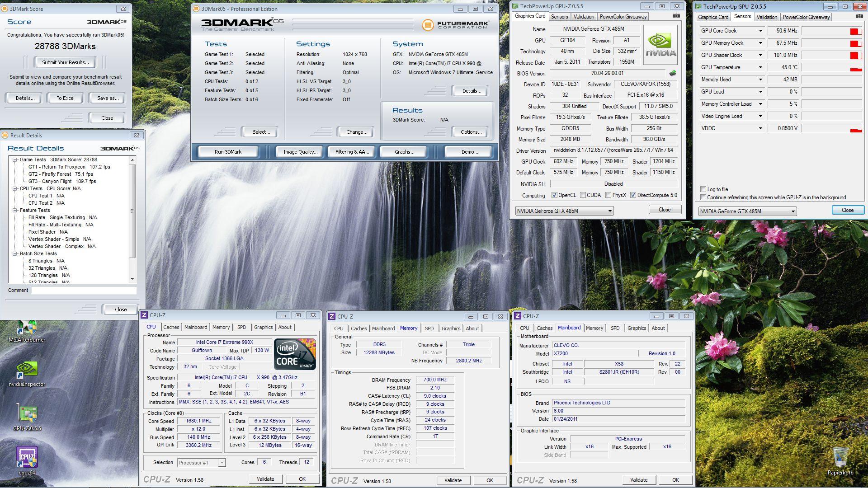Toggle the OpenCL checkbox in GPU-Z

[x=554, y=195]
